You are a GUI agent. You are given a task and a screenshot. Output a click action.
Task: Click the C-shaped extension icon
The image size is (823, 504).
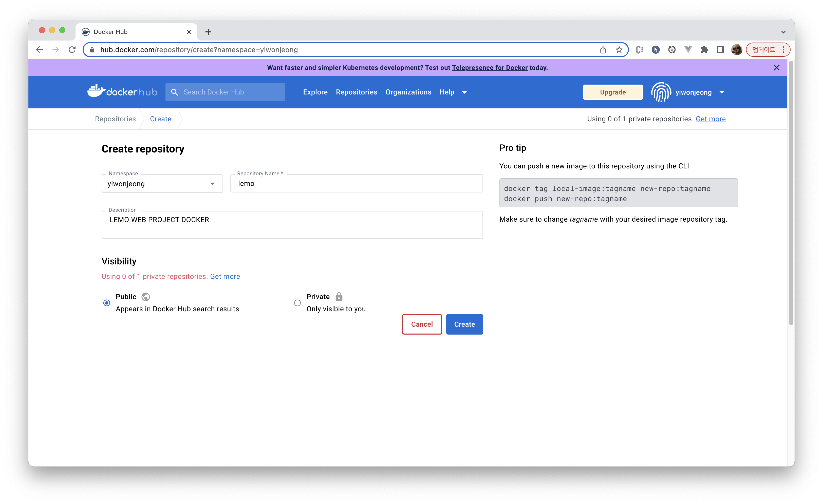tap(639, 50)
